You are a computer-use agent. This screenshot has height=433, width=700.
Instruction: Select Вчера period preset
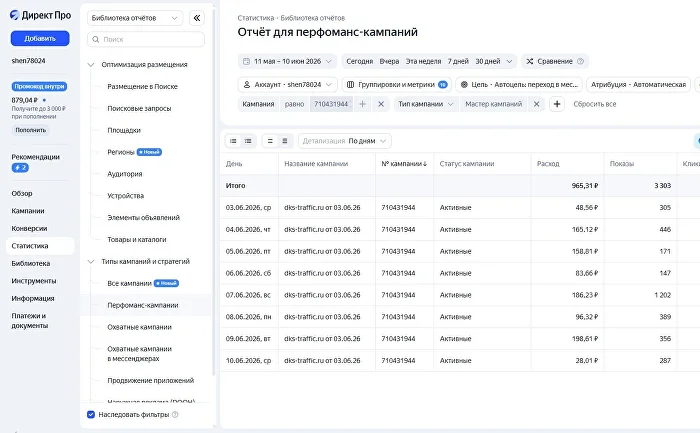tap(389, 61)
